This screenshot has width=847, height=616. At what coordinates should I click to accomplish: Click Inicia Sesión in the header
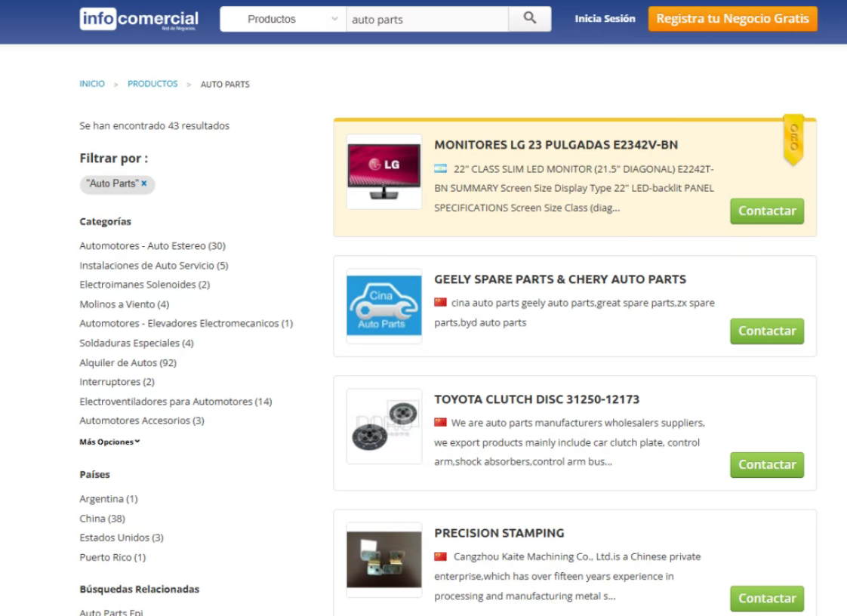click(605, 19)
